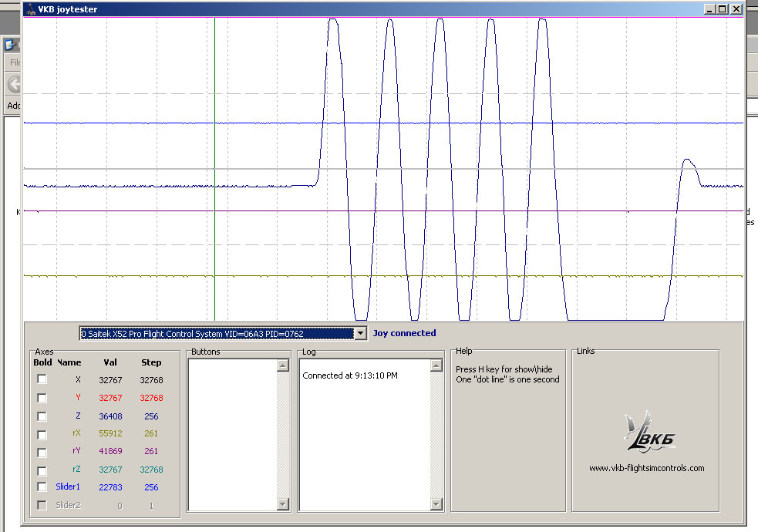Image resolution: width=758 pixels, height=532 pixels.
Task: Click the Buttons list scroll up arrow
Action: (x=282, y=366)
